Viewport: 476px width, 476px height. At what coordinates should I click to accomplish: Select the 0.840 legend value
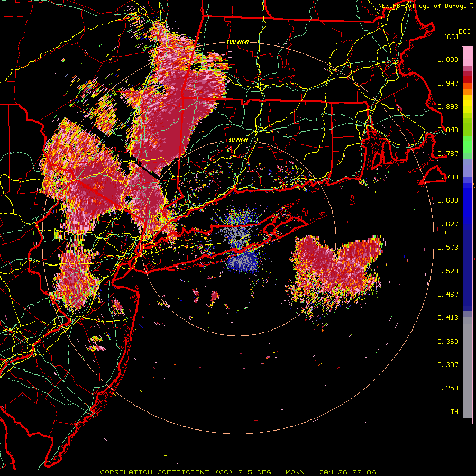pos(448,130)
